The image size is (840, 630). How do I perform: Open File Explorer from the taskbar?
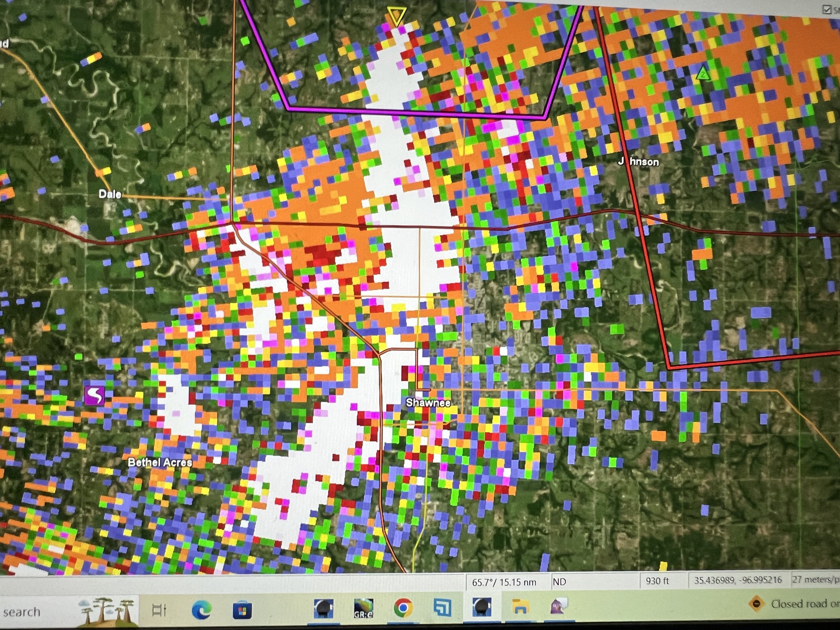pos(520,607)
